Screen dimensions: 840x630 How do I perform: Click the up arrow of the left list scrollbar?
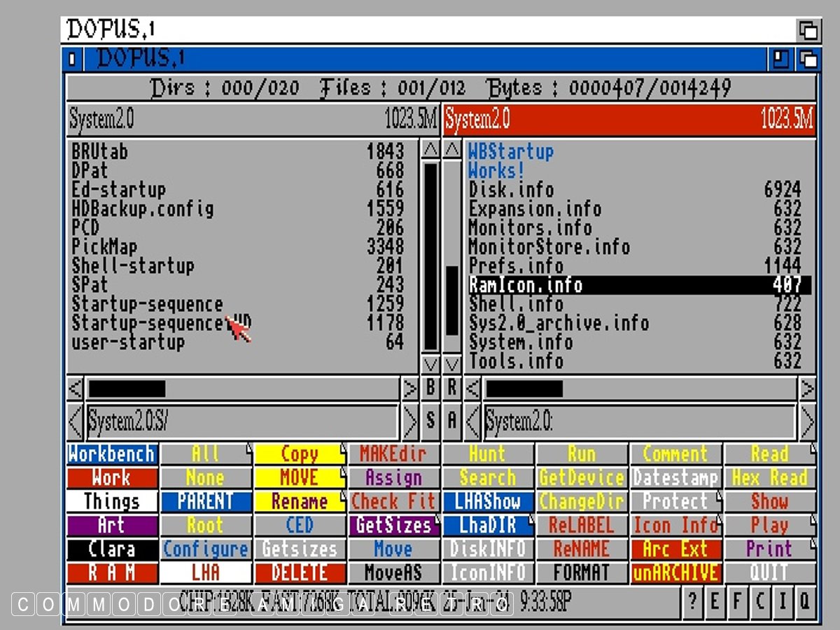[x=430, y=149]
